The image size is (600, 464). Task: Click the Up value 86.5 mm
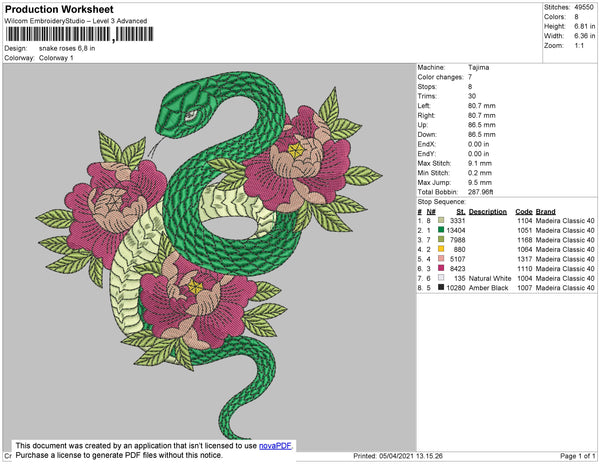click(481, 125)
